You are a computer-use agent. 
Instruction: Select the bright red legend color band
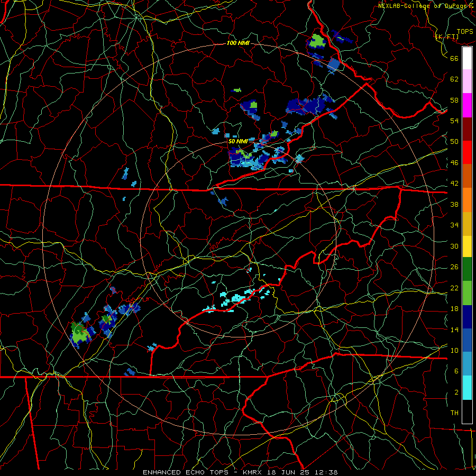pos(467,152)
